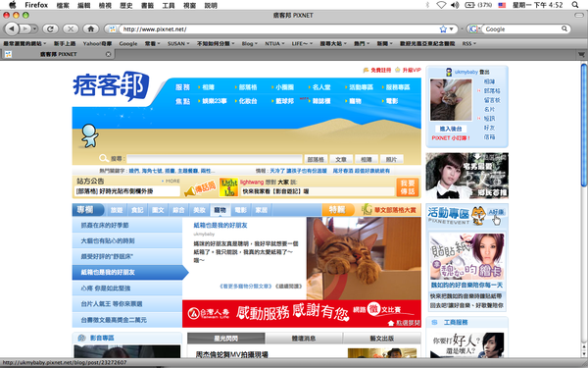Screen dimensions: 588x368
Task: Select the 電影 column tab
Action: coord(240,210)
